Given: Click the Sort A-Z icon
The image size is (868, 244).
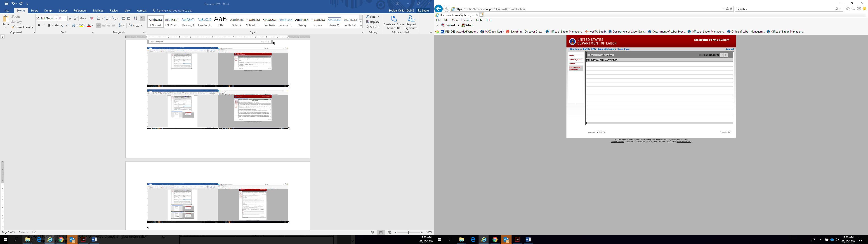Looking at the screenshot, I should 135,19.
